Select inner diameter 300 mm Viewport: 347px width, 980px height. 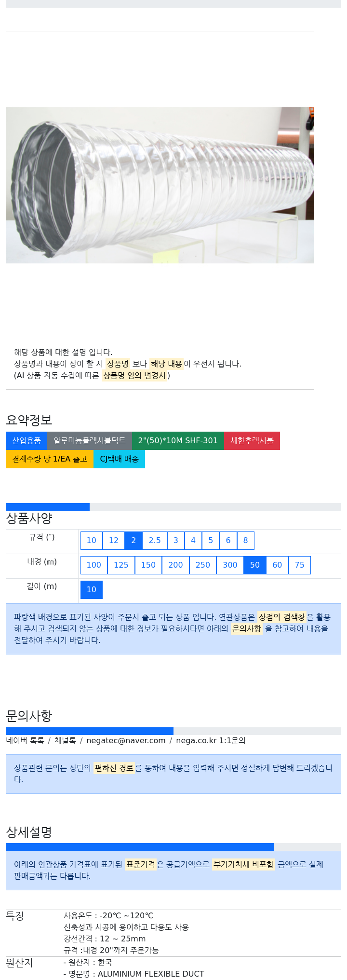(230, 565)
